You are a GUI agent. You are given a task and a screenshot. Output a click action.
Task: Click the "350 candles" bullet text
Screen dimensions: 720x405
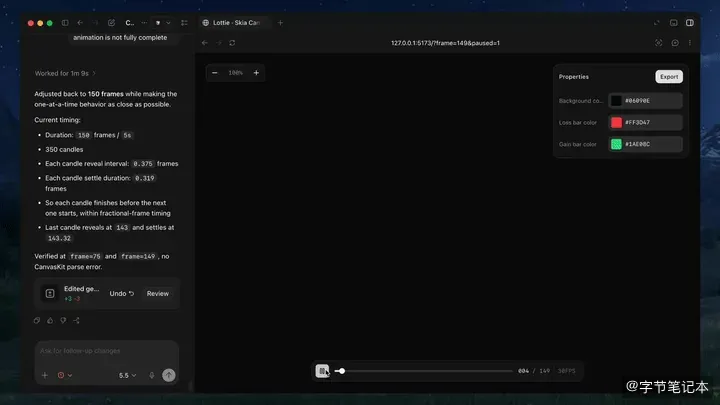(x=64, y=149)
